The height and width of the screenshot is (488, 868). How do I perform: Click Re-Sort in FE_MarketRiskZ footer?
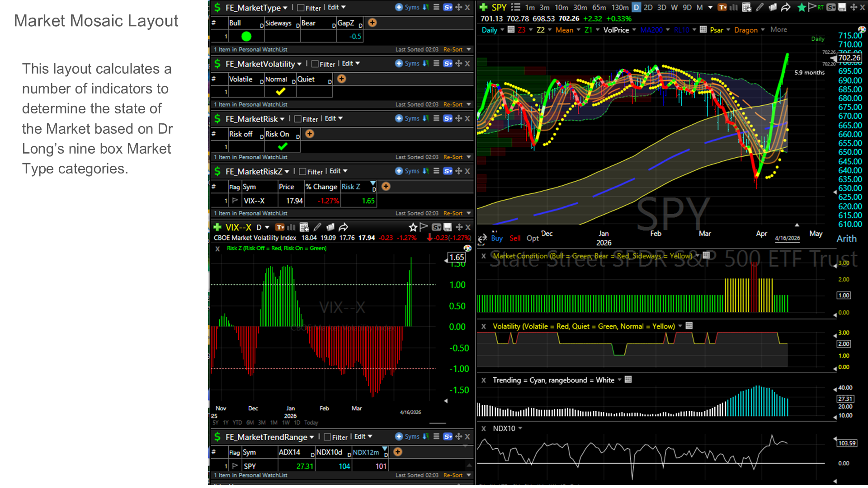453,213
